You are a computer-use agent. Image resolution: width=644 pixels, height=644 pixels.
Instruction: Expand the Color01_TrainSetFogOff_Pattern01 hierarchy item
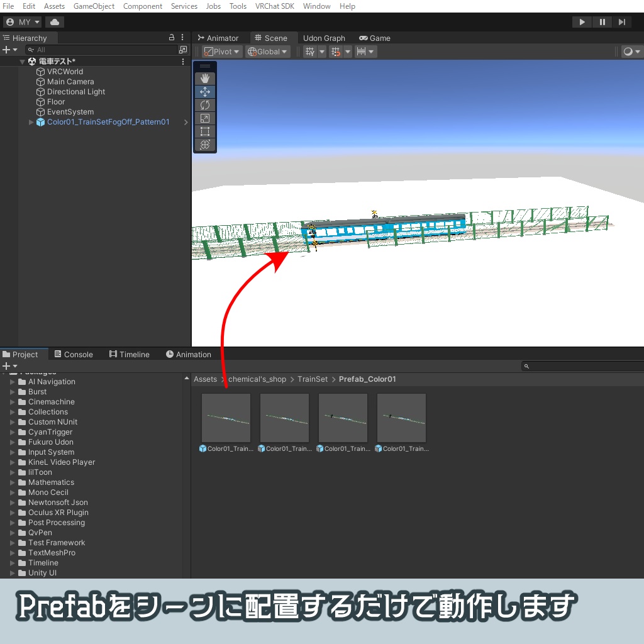point(30,122)
